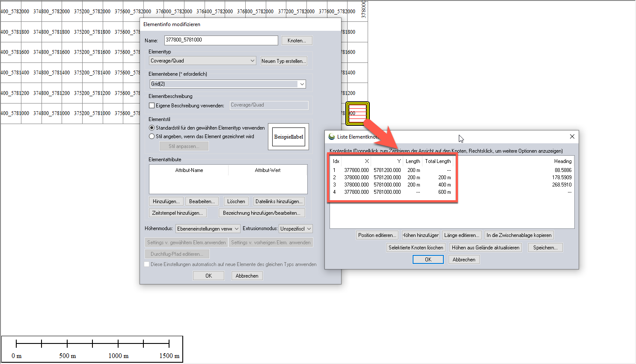Cancel the Elementinfo modifizieren dialog with Abbrechen

[x=247, y=276]
